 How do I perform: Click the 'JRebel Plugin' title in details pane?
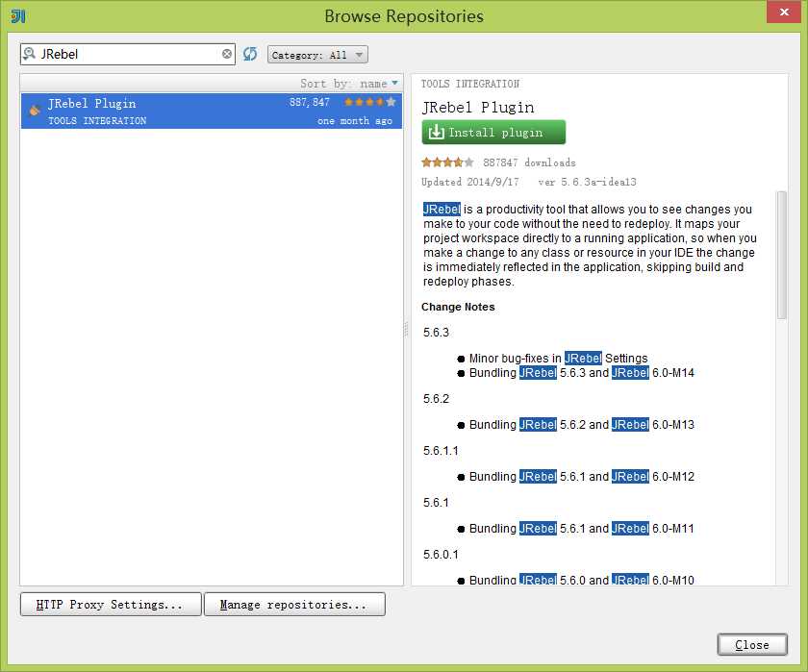tap(478, 107)
